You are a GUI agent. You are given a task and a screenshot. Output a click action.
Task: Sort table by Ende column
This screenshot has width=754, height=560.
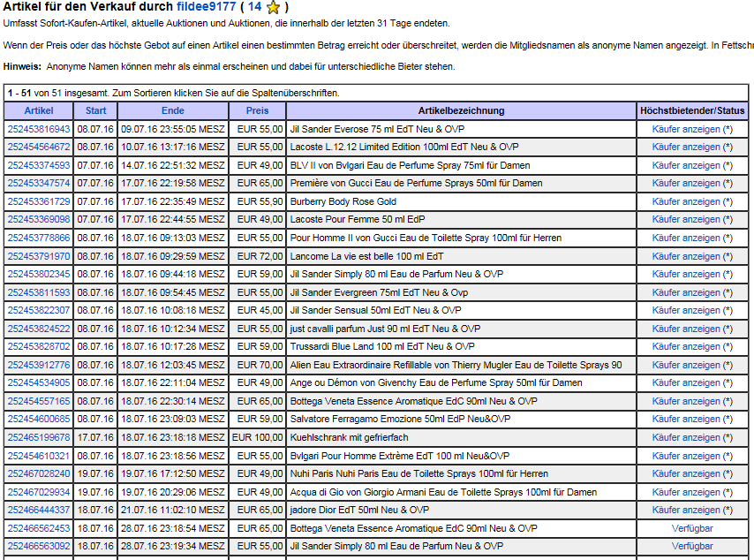(x=173, y=110)
